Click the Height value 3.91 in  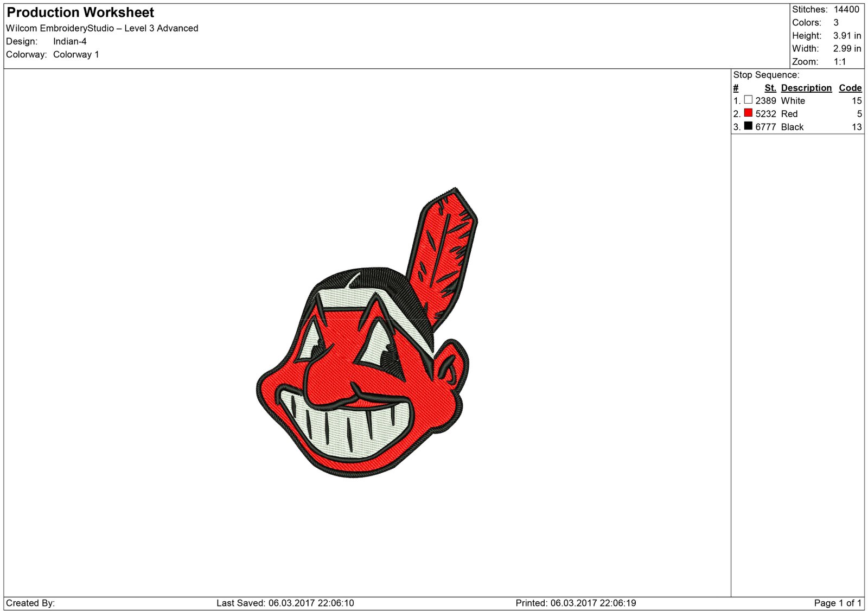pyautogui.click(x=845, y=35)
